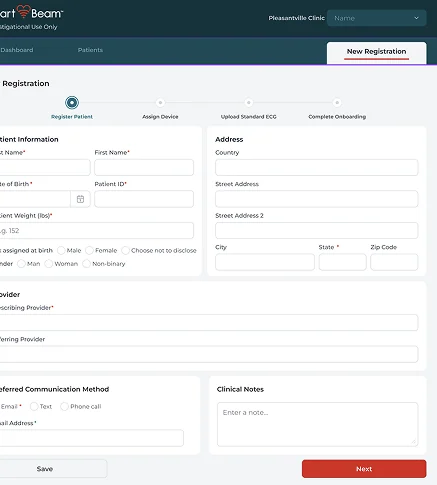Open the Prescribing Provider field

pos(208,322)
